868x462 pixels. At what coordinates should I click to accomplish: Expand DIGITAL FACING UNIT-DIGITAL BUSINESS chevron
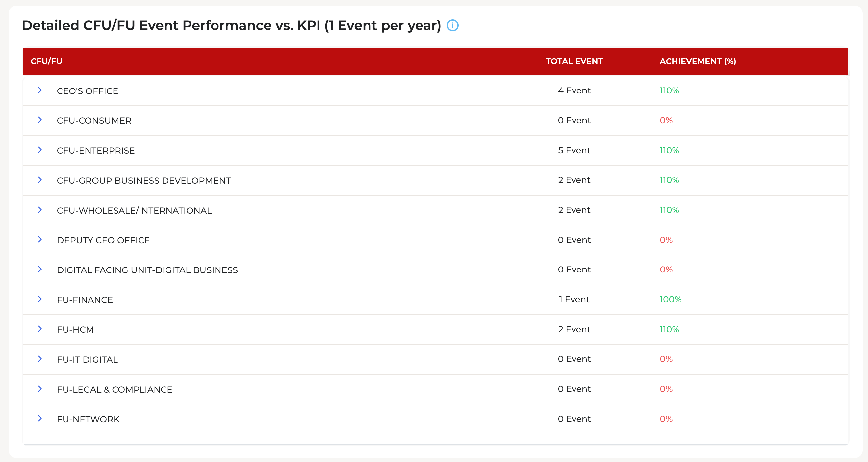click(x=40, y=269)
